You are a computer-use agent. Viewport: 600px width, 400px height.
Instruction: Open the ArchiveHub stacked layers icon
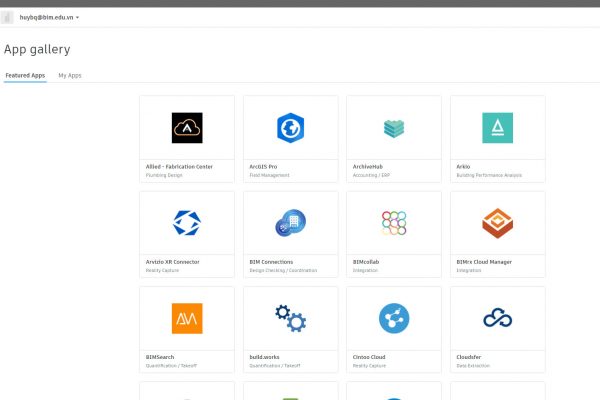tap(394, 127)
